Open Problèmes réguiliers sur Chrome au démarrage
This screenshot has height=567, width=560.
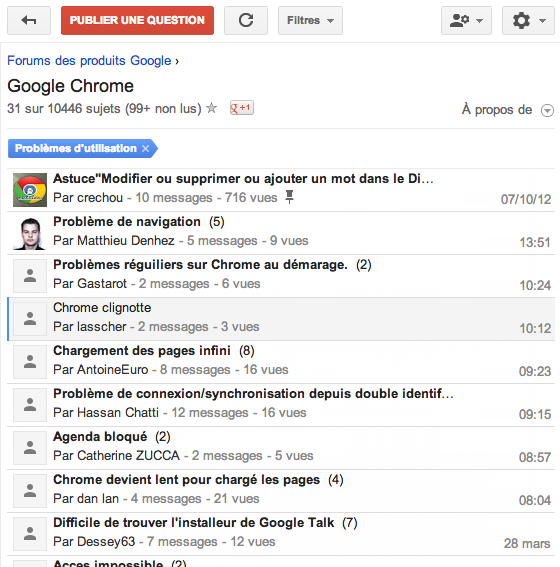200,265
